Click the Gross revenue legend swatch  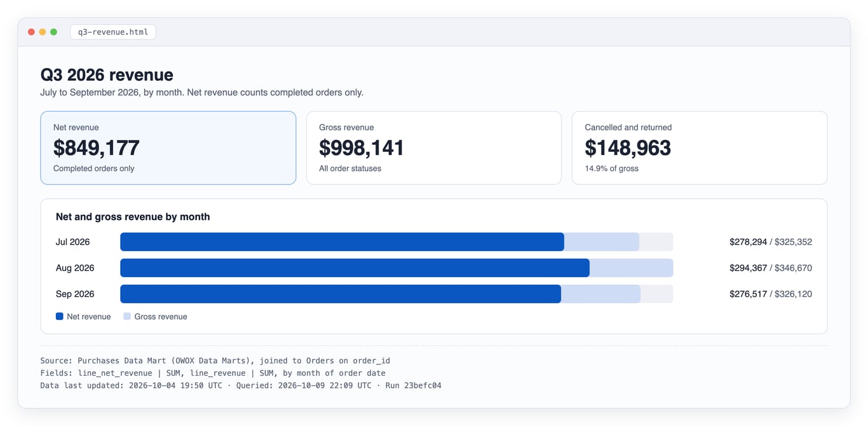click(x=127, y=316)
